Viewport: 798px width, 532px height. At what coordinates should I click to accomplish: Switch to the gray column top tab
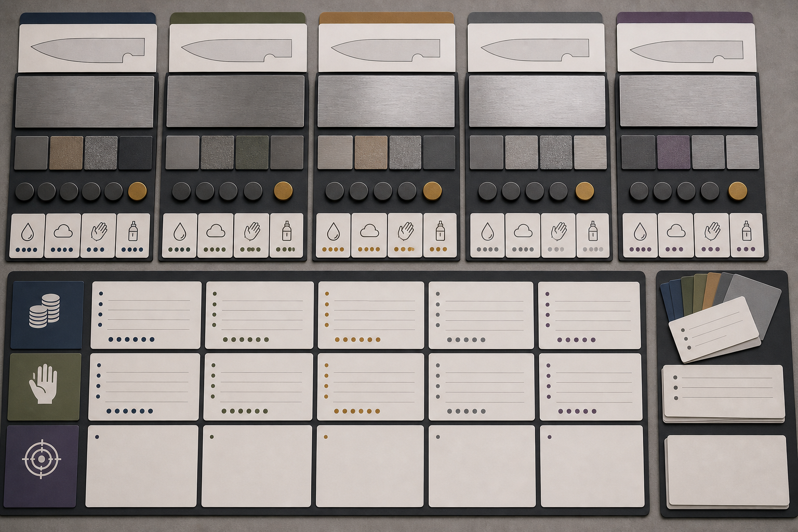pos(535,18)
